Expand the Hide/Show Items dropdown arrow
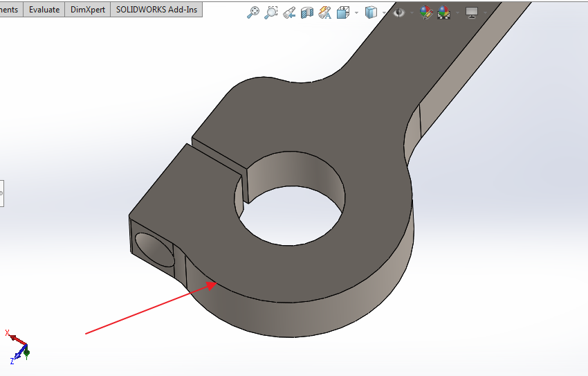588x376 pixels. pos(412,12)
